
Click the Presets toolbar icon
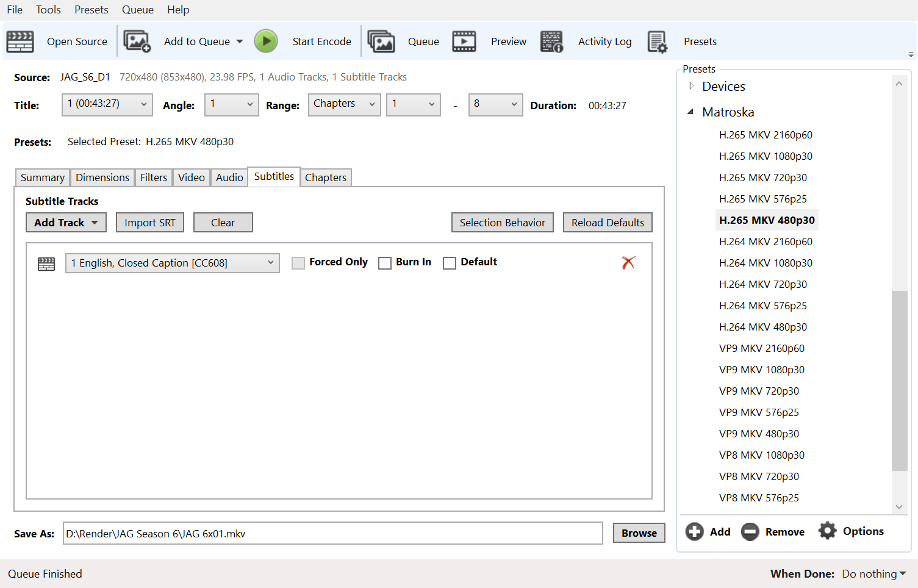(x=658, y=41)
